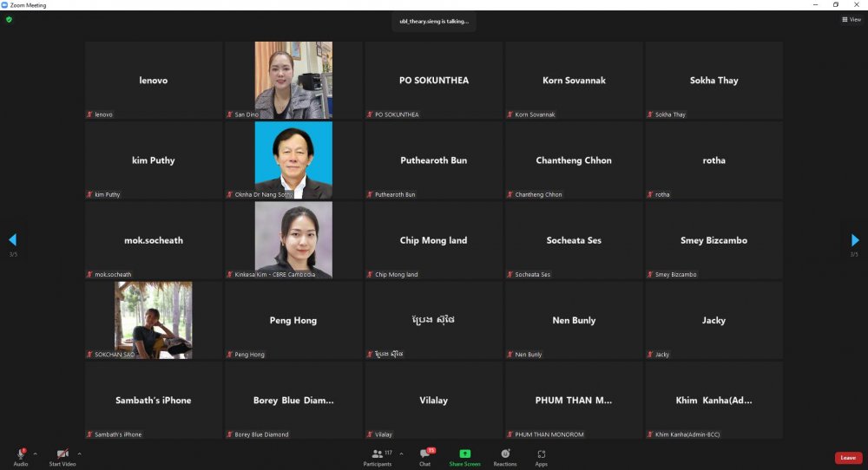Select SOKCHAN SAO's video tile
The image size is (868, 470).
click(x=154, y=320)
